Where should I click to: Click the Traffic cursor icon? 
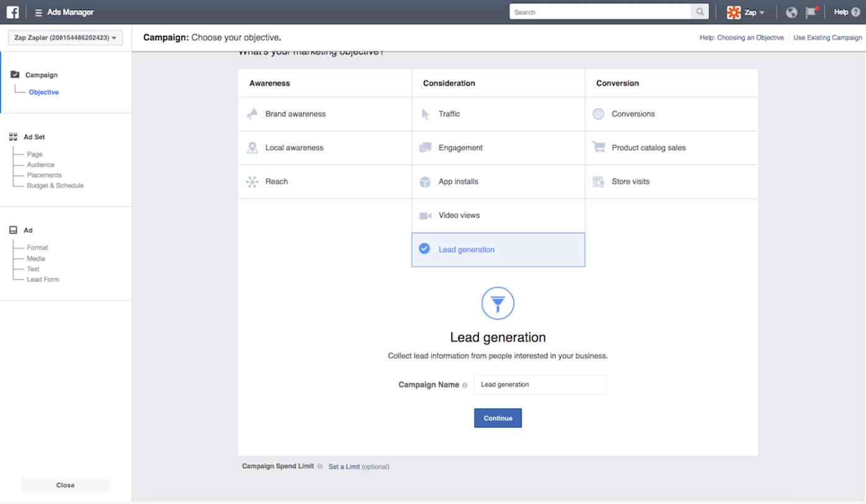tap(425, 114)
